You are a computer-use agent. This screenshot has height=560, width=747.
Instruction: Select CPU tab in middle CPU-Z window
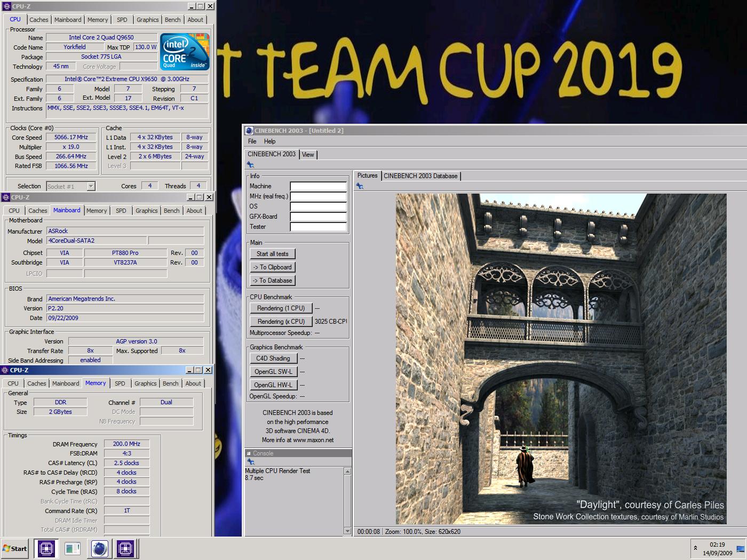[14, 211]
